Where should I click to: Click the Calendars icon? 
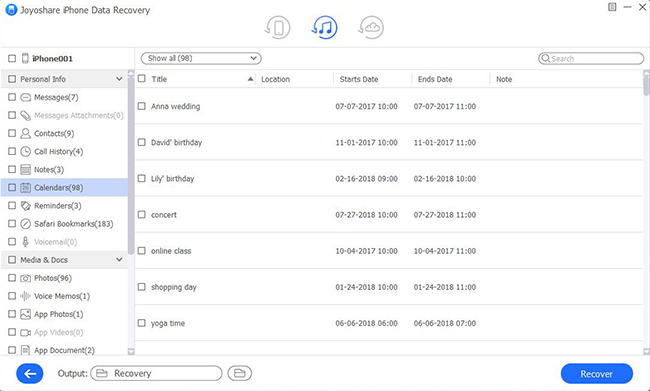[26, 188]
